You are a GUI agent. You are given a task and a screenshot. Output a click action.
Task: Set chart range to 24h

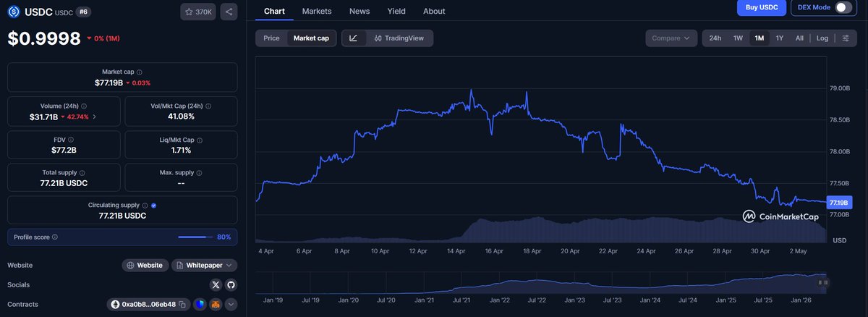(x=715, y=38)
